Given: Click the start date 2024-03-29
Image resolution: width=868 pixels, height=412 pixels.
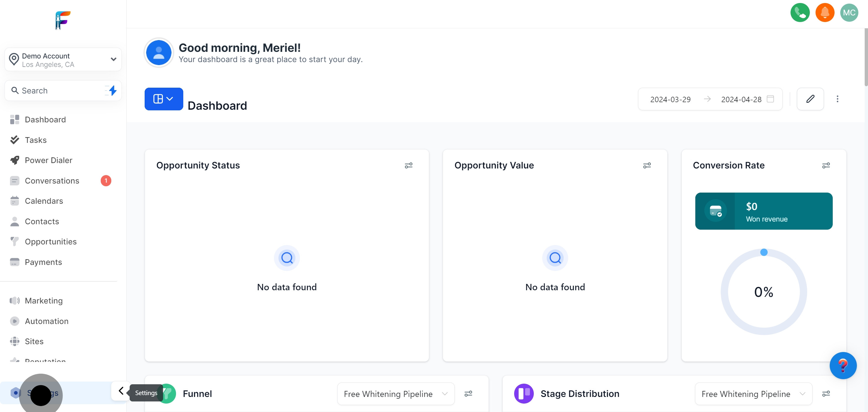Looking at the screenshot, I should click(670, 99).
